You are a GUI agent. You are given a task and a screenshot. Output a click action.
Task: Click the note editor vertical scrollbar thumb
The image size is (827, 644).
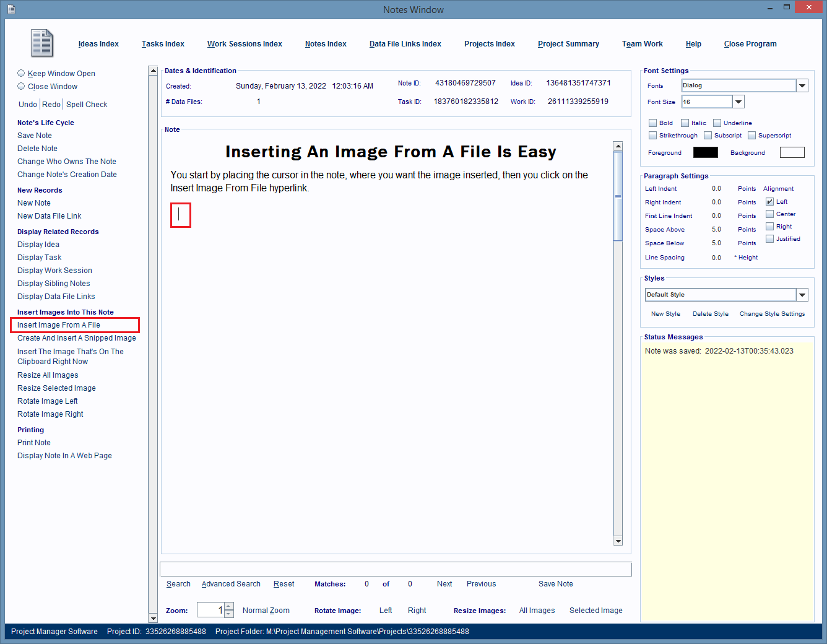(x=618, y=196)
